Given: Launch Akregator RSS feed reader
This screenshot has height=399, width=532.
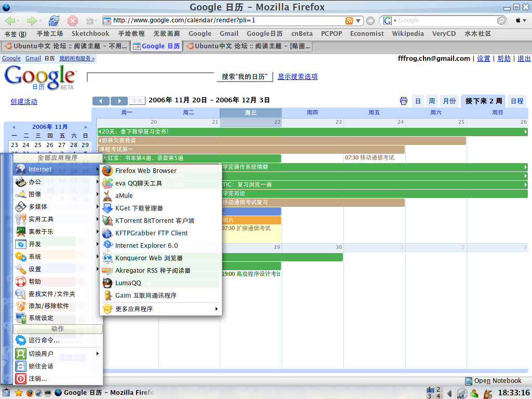Looking at the screenshot, I should tap(161, 270).
